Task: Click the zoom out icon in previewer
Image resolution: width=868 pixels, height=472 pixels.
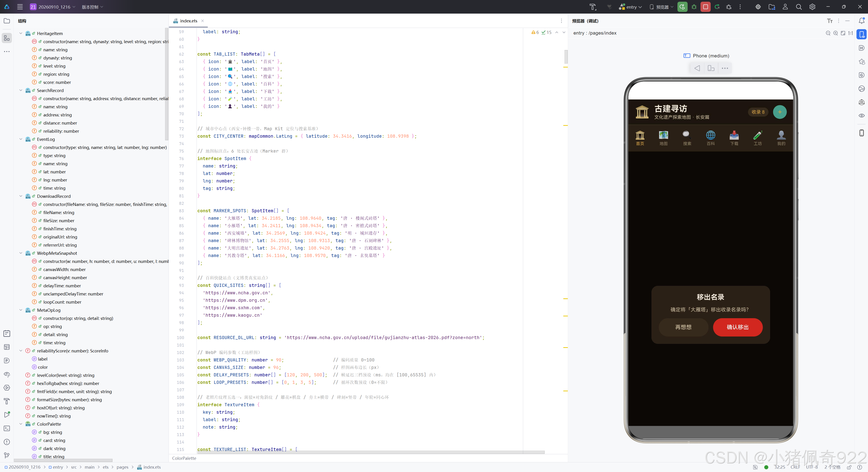Action: click(828, 33)
